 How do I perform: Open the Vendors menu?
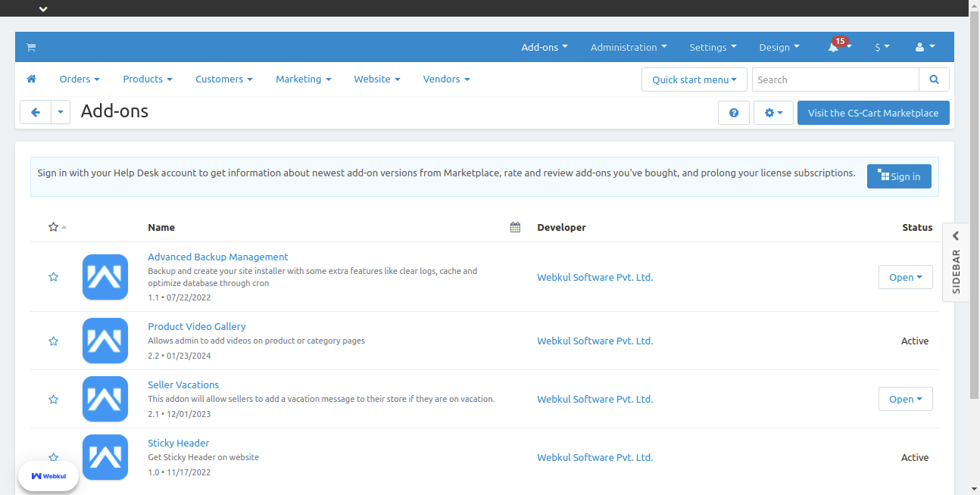point(447,79)
